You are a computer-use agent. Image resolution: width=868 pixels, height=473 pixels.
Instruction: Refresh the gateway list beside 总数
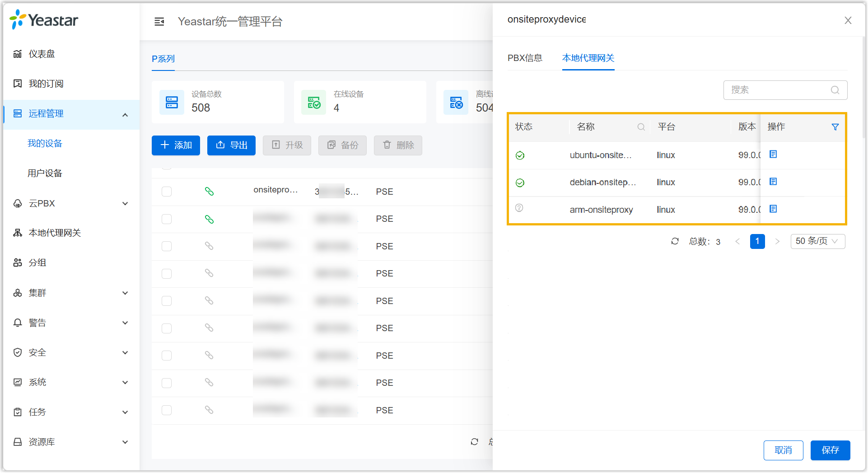point(675,241)
